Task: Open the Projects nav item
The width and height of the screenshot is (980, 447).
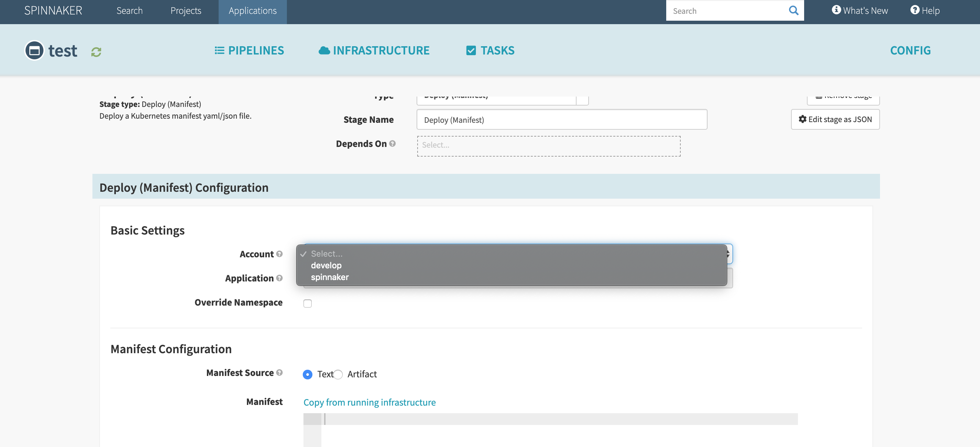Action: click(186, 11)
